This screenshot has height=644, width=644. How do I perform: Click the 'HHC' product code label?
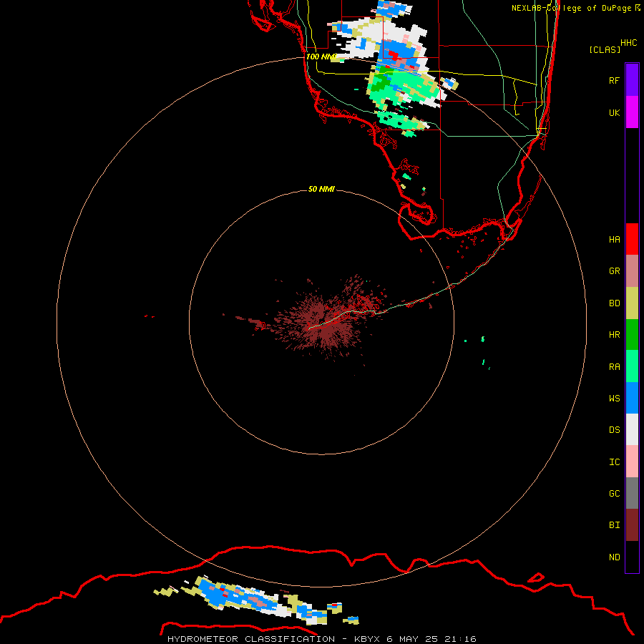tap(628, 43)
